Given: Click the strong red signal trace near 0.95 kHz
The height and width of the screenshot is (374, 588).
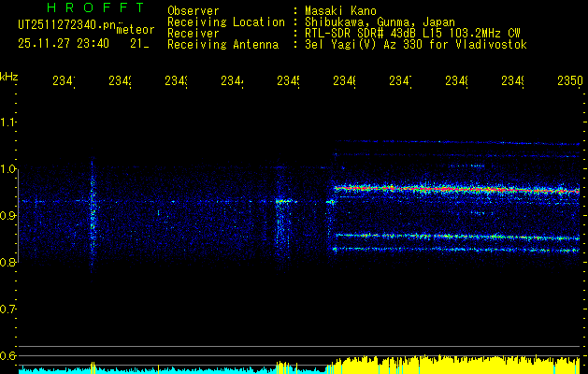Looking at the screenshot, I should click(x=457, y=189).
